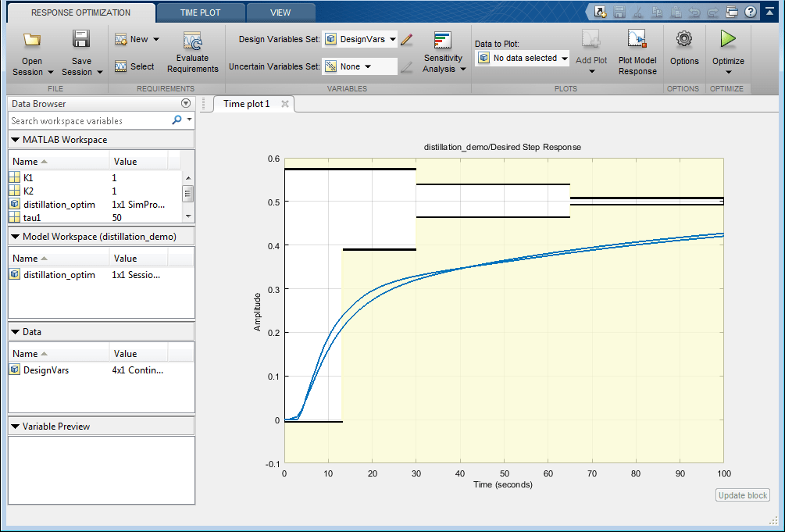Collapse the Variable Preview section

16,427
